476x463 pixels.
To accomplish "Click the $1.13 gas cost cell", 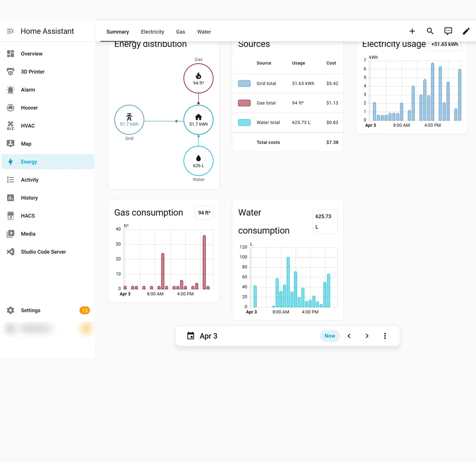I will coord(332,103).
